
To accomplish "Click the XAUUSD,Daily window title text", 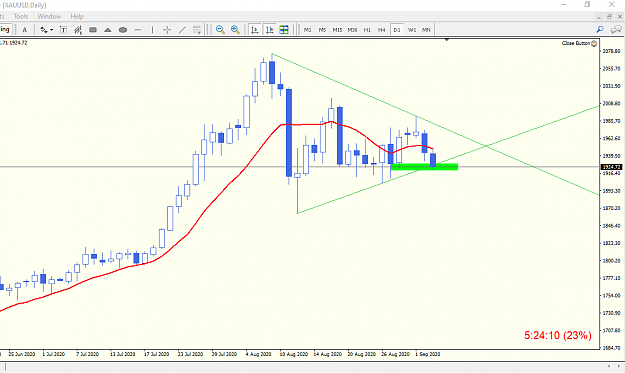I will tap(25, 5).
